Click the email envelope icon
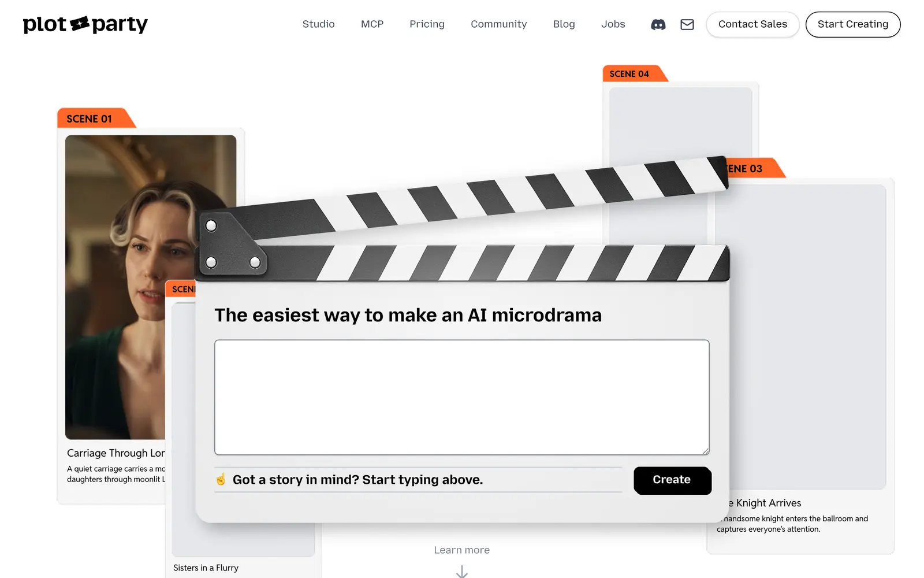Screen dimensions: 924x578 [687, 24]
